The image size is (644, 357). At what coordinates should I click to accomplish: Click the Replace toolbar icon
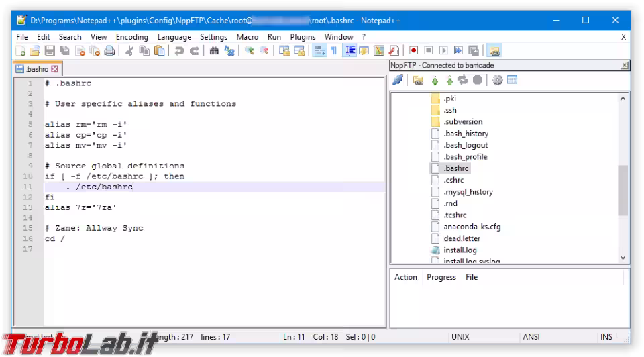[229, 50]
